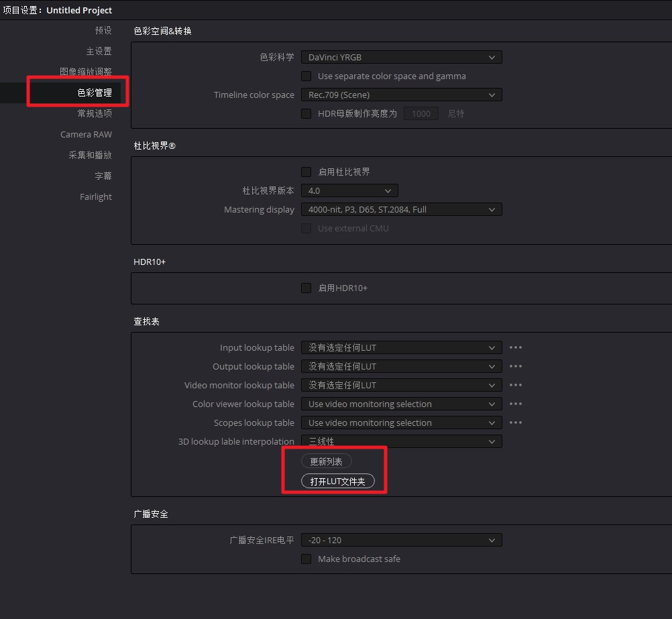Click the HDR nits value field 1000

click(421, 113)
